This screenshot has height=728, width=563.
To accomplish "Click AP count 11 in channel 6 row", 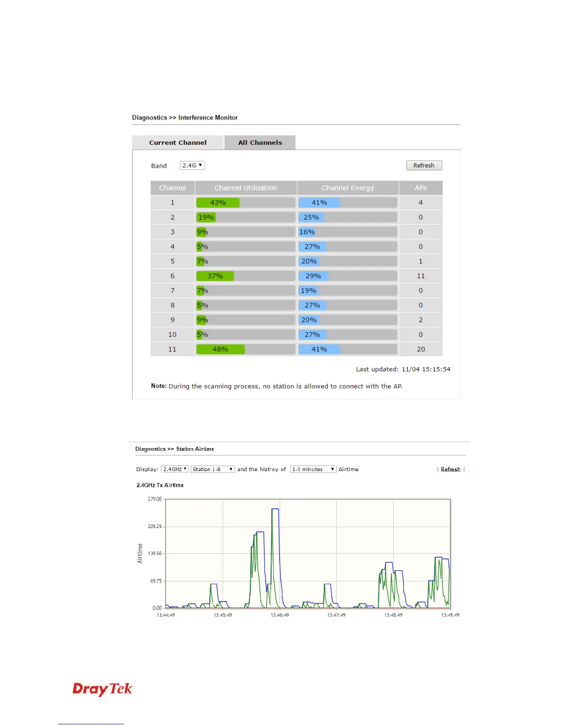I will click(421, 276).
